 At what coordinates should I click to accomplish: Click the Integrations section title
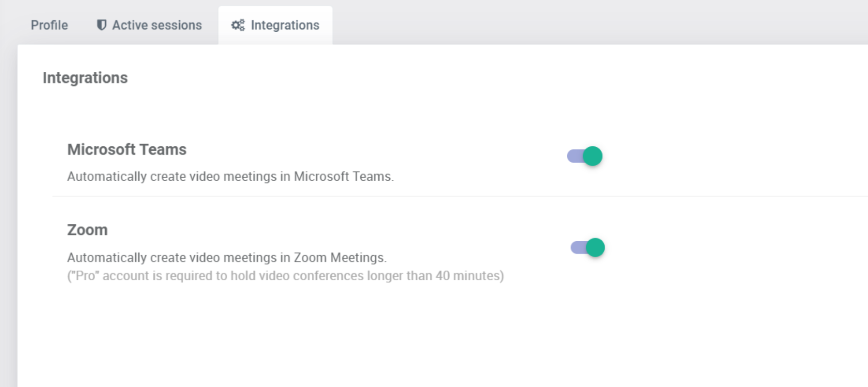tap(85, 78)
